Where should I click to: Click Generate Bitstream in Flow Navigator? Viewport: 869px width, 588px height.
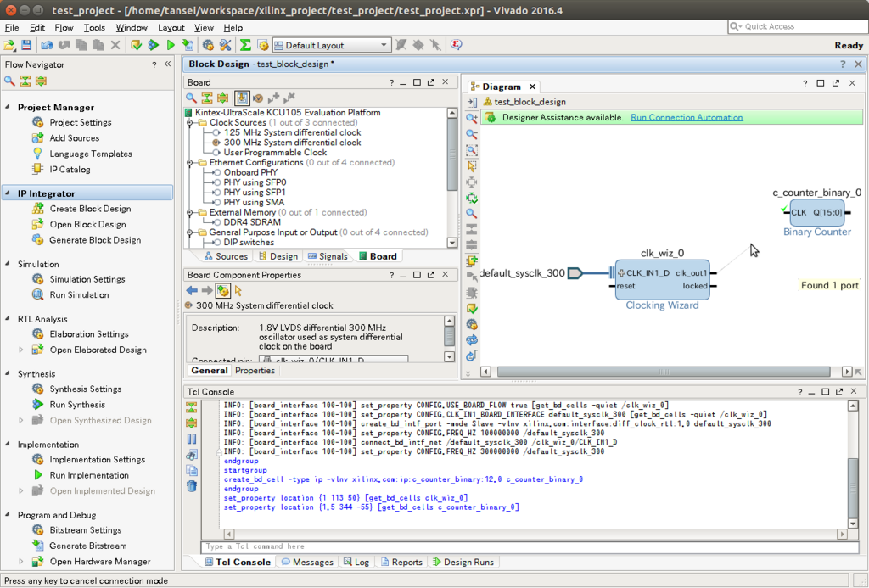coord(87,546)
